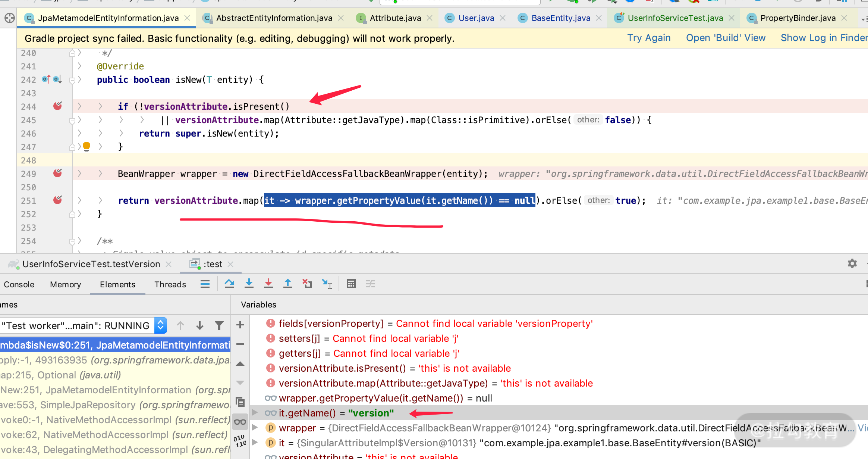Image resolution: width=868 pixels, height=459 pixels.
Task: Switch to AbstractEntityInformation.java tab
Action: [x=273, y=18]
